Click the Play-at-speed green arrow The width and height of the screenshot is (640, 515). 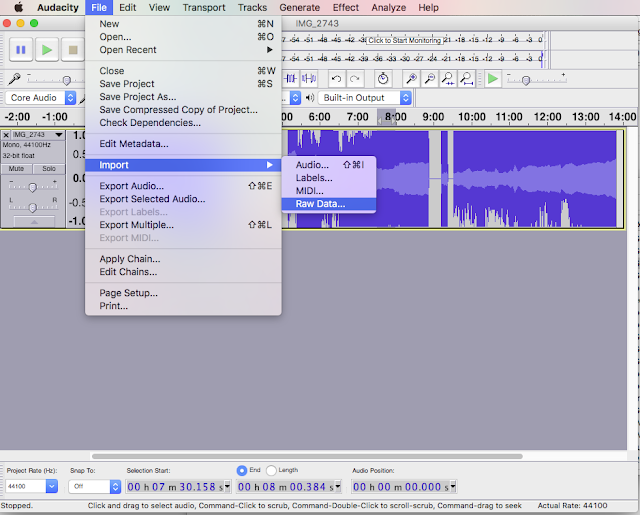(x=493, y=78)
